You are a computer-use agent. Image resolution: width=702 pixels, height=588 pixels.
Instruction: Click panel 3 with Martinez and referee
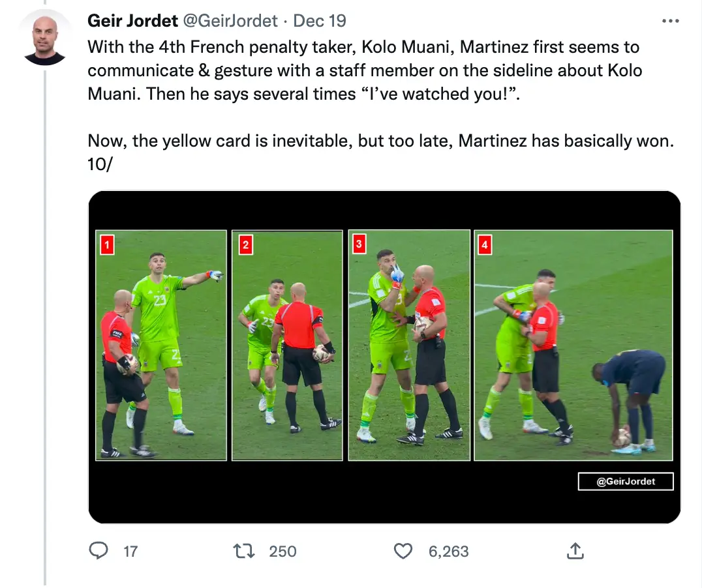408,344
